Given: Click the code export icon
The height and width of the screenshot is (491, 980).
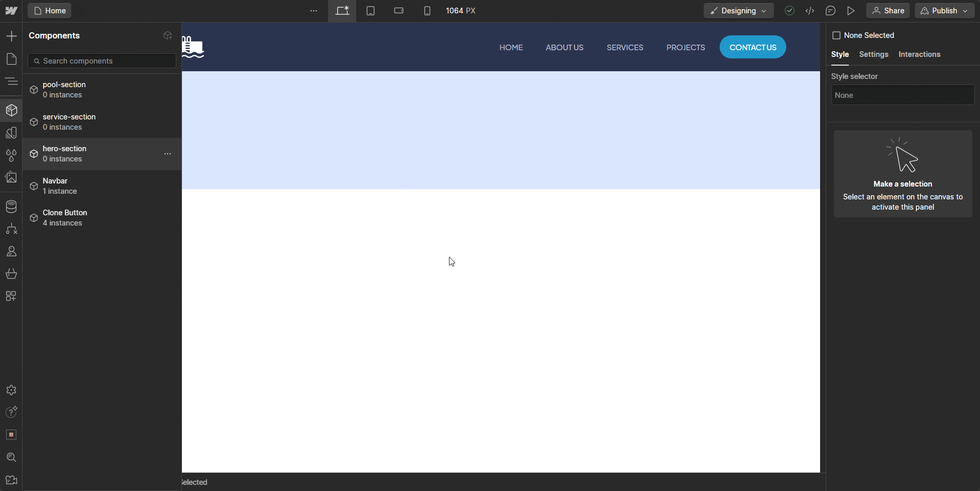Looking at the screenshot, I should coord(810,11).
